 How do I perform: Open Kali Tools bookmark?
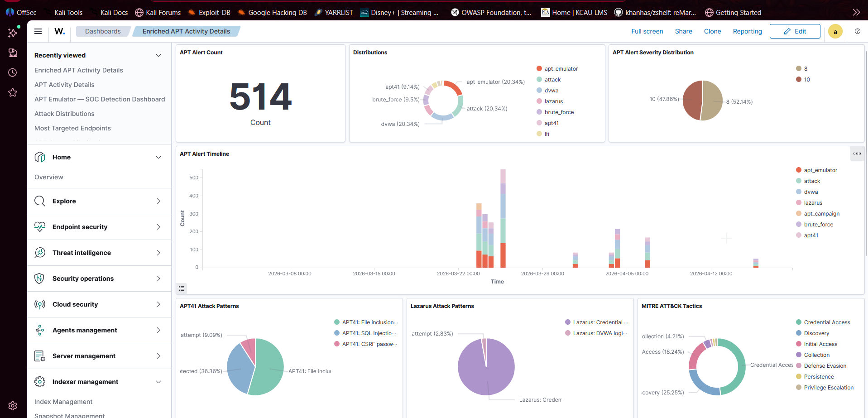point(68,12)
